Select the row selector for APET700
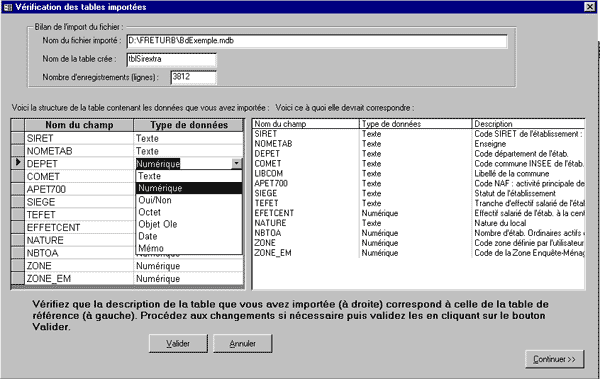 click(x=18, y=189)
